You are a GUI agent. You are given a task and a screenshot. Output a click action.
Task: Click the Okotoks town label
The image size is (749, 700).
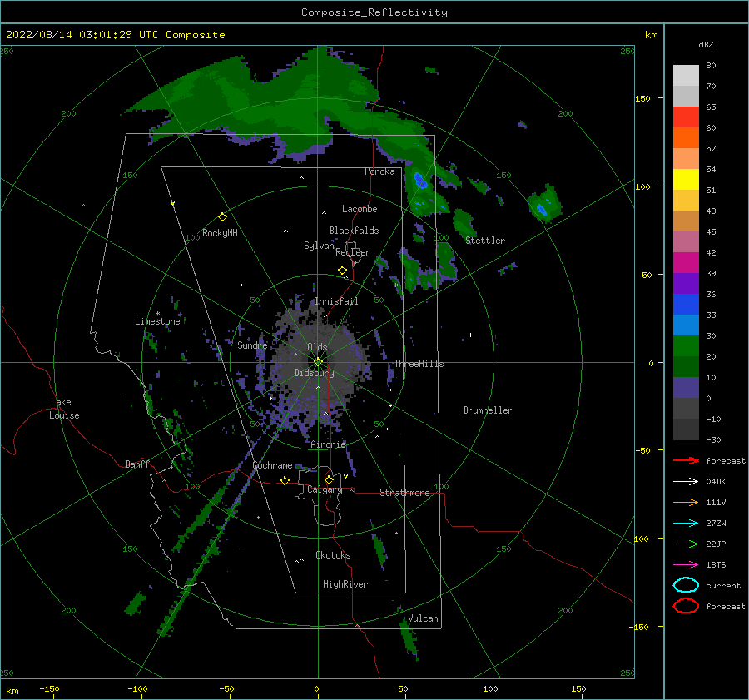tap(333, 555)
